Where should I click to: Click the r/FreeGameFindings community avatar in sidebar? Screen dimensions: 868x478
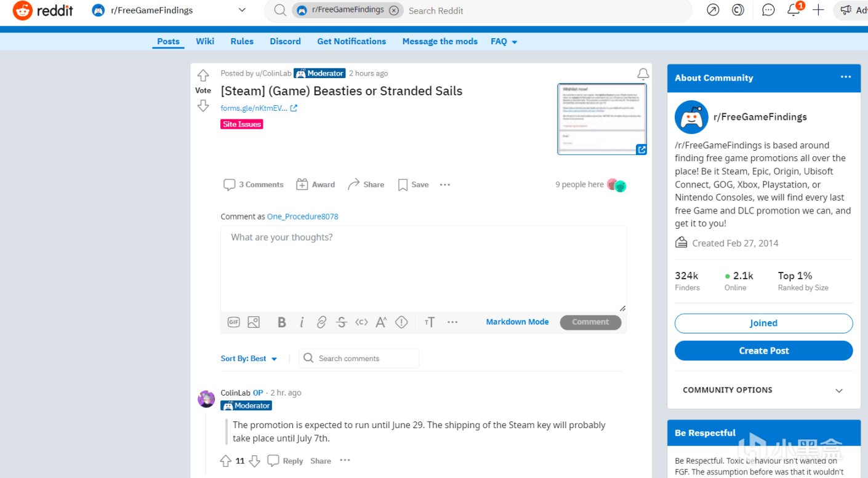[x=691, y=117]
